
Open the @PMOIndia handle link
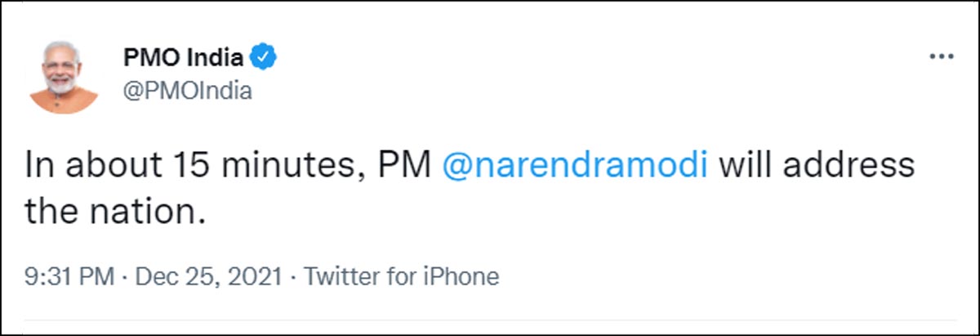point(187,90)
